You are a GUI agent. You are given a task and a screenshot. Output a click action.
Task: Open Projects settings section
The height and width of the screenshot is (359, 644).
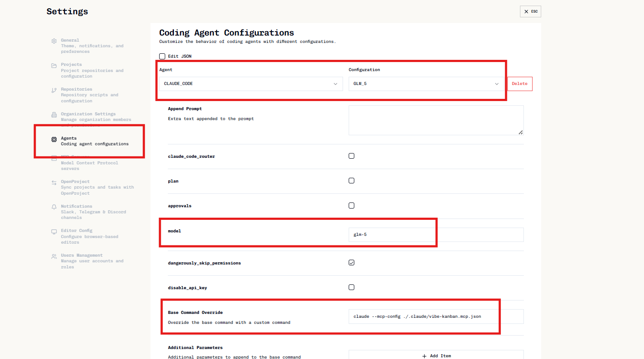click(x=92, y=70)
